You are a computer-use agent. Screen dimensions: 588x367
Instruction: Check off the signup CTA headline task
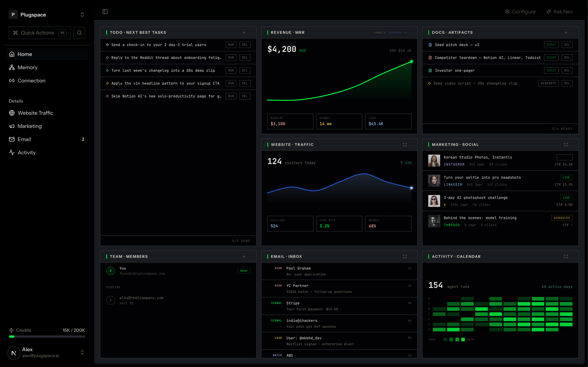point(107,83)
